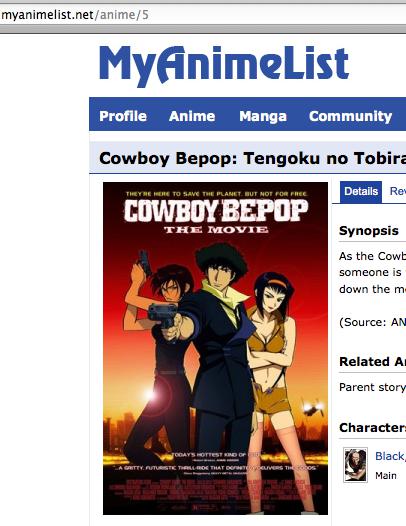The width and height of the screenshot is (406, 526).
Task: Open the Community navigation menu
Action: (351, 116)
